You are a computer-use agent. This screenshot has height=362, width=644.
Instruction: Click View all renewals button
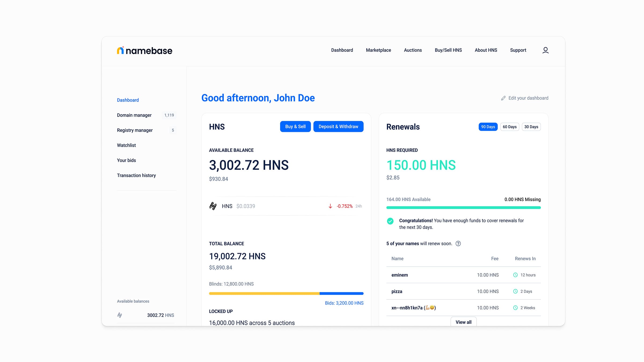pos(463,322)
